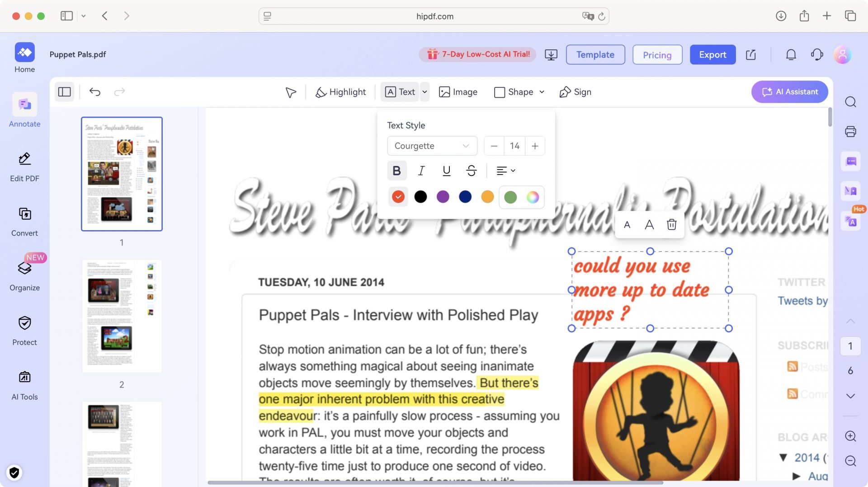Pick the purple text color swatch
This screenshot has width=868, height=487.
443,197
